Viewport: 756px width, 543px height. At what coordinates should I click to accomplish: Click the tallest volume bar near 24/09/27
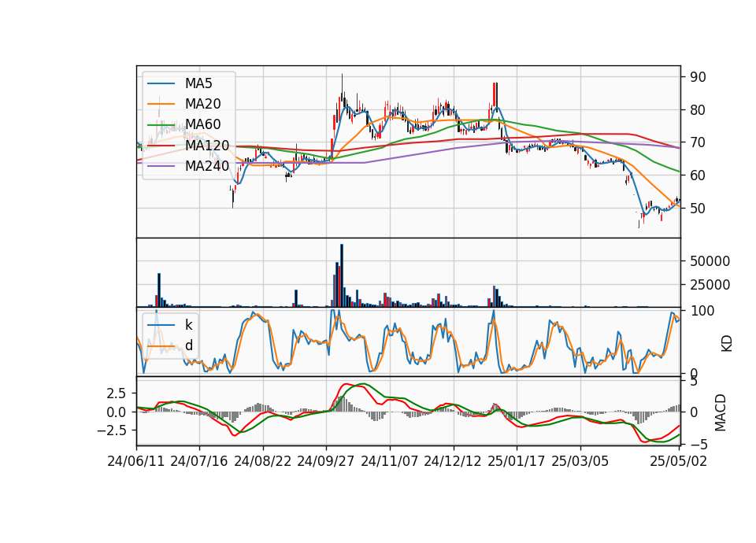(x=342, y=275)
